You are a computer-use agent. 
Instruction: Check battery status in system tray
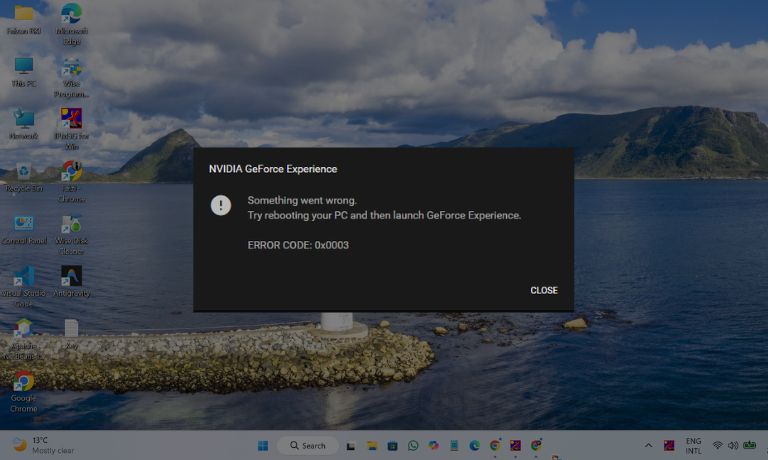tap(749, 445)
